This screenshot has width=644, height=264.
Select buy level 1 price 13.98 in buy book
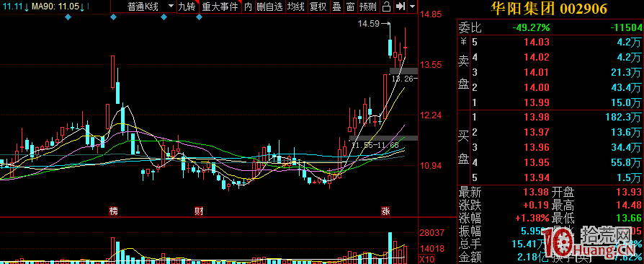[537, 118]
